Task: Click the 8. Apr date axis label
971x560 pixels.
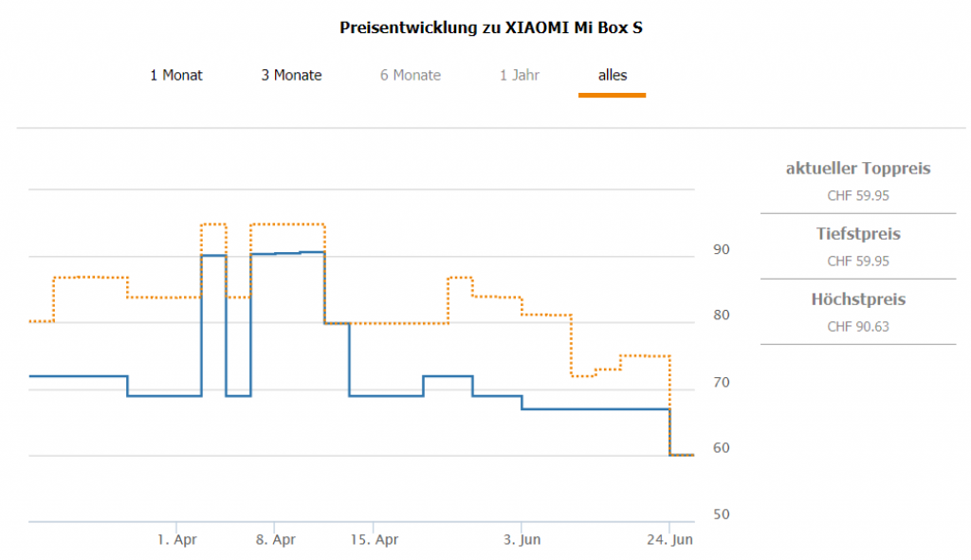Action: click(x=275, y=540)
